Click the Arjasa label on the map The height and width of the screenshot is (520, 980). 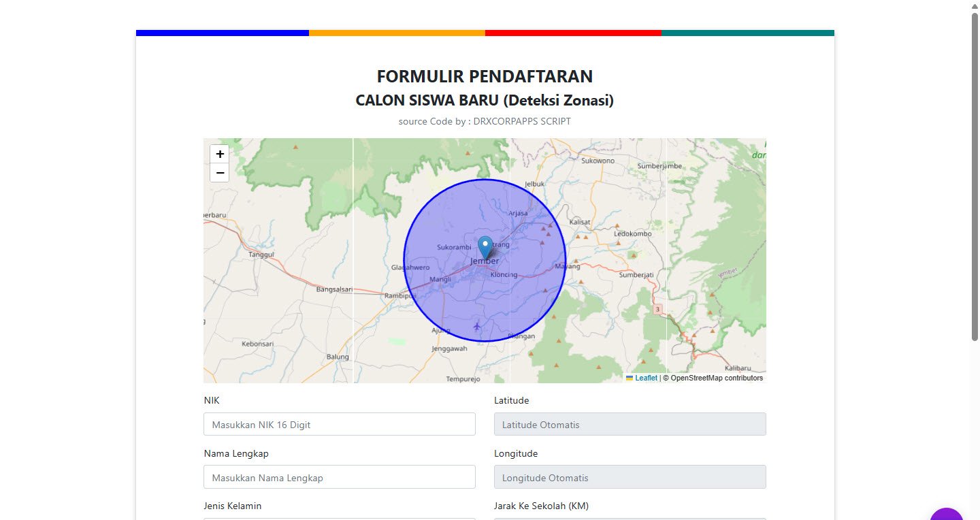point(518,213)
